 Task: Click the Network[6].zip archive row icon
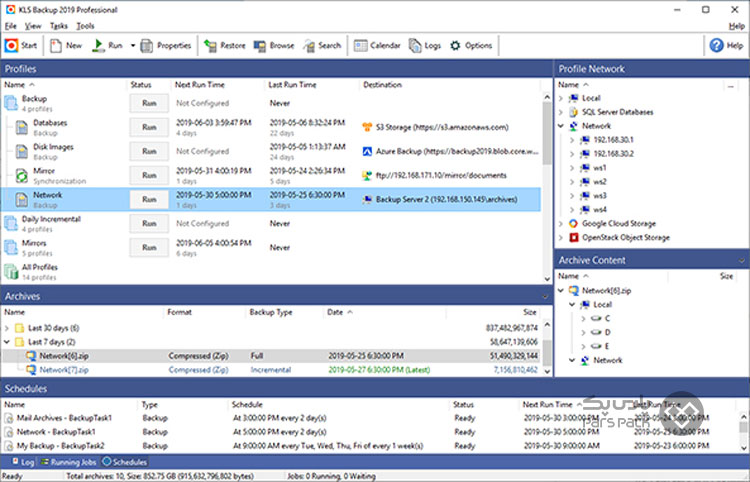click(x=31, y=356)
